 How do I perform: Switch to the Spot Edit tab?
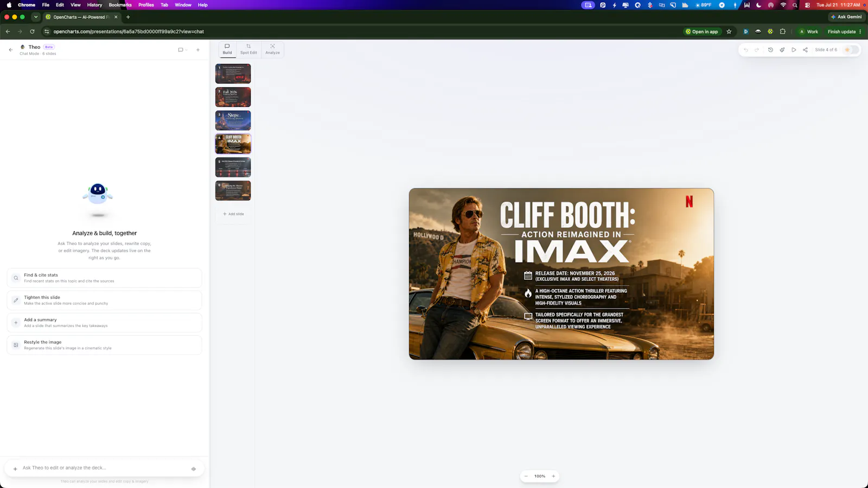pos(248,49)
